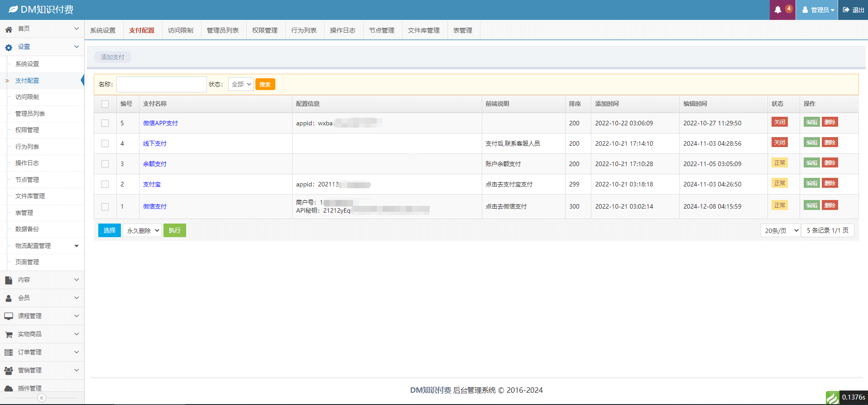Click the monitor icon for 课程管理
The height and width of the screenshot is (405, 868).
[x=9, y=316]
